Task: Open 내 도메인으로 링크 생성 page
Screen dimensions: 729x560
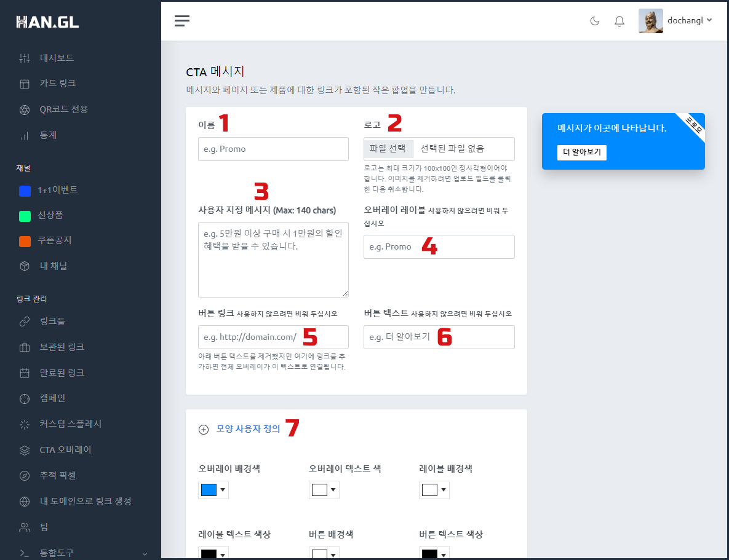Action: 85,502
